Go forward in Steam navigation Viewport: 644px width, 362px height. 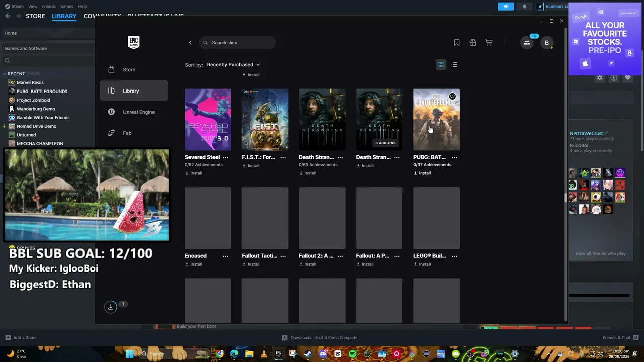click(x=18, y=16)
